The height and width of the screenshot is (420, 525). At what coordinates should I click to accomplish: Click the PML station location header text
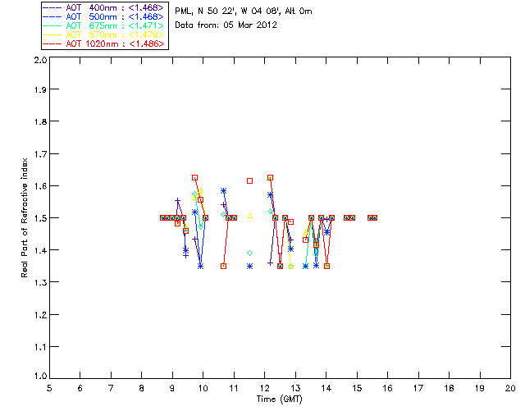[244, 11]
